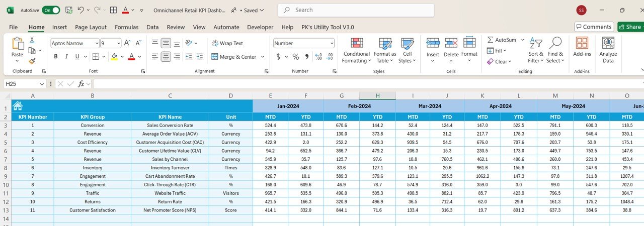The height and width of the screenshot is (226, 644).
Task: Toggle bold formatting
Action: tap(55, 57)
